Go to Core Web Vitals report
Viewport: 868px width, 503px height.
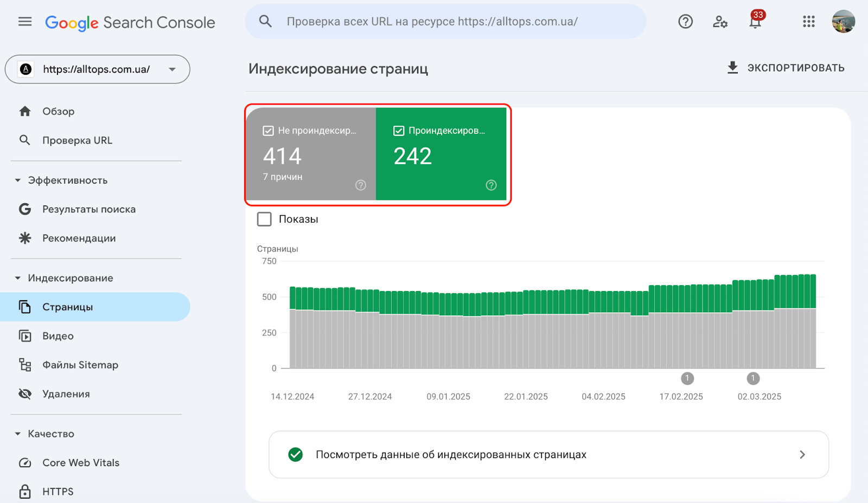pyautogui.click(x=81, y=462)
